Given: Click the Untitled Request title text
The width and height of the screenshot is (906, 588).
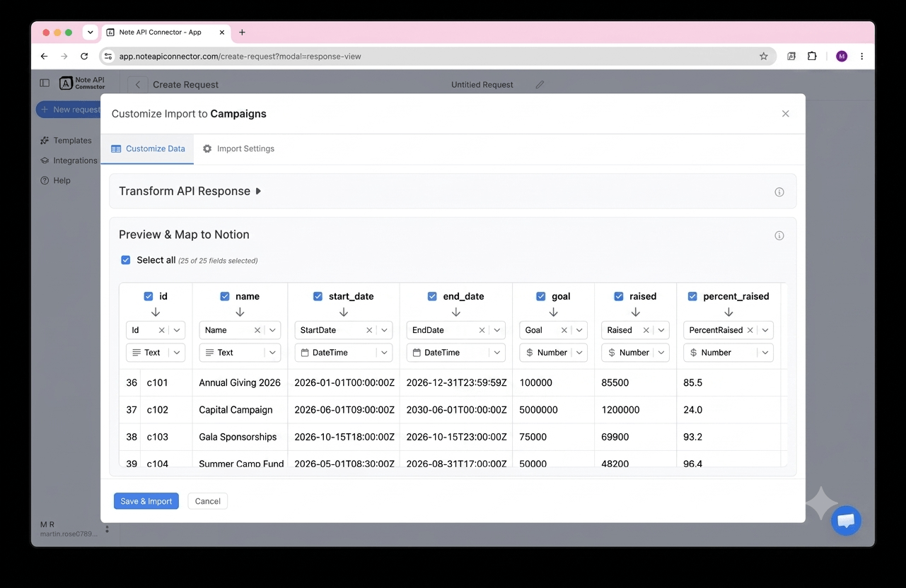Looking at the screenshot, I should click(482, 85).
